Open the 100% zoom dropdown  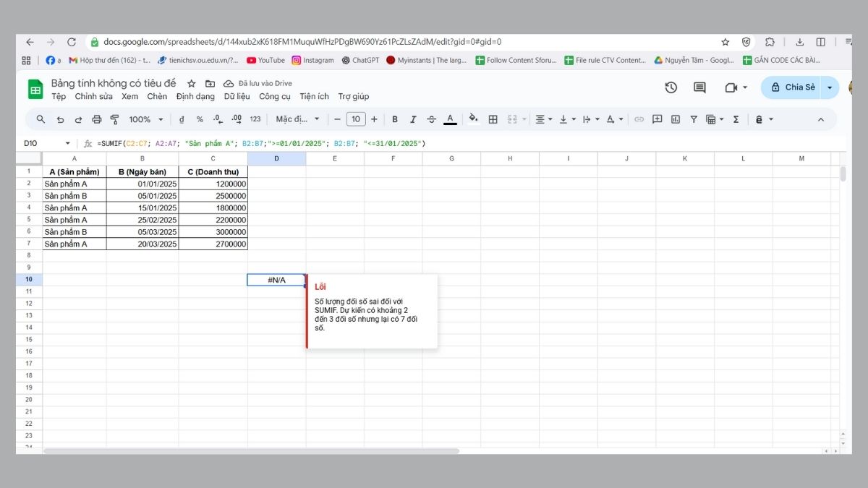[146, 119]
